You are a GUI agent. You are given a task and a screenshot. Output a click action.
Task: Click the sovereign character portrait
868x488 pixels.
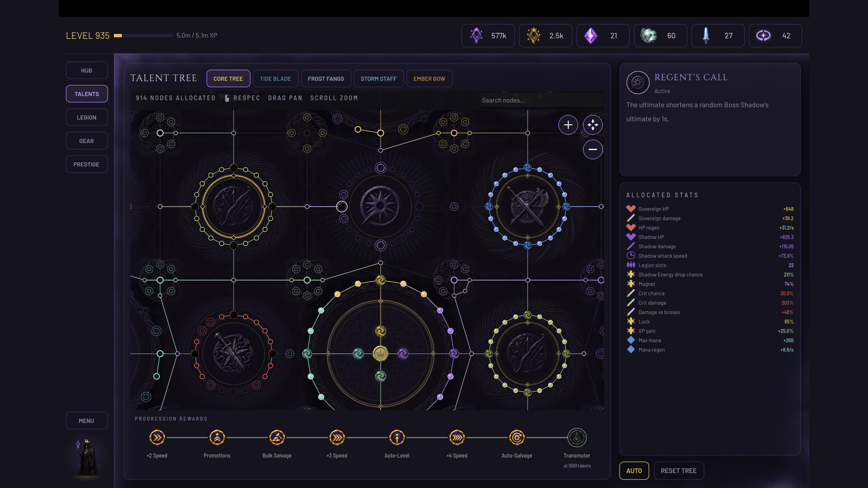[x=87, y=457]
